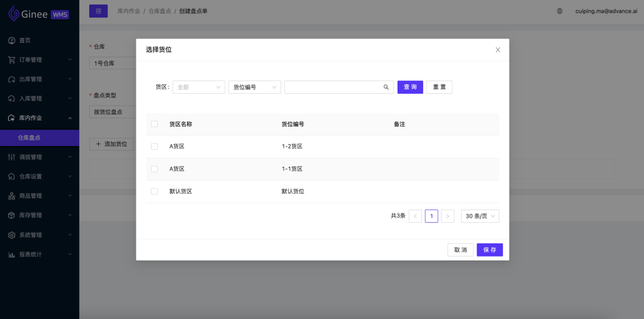Screen dimensions: 644x319
Task: Go to next page arrow in pagination
Action: pos(448,216)
